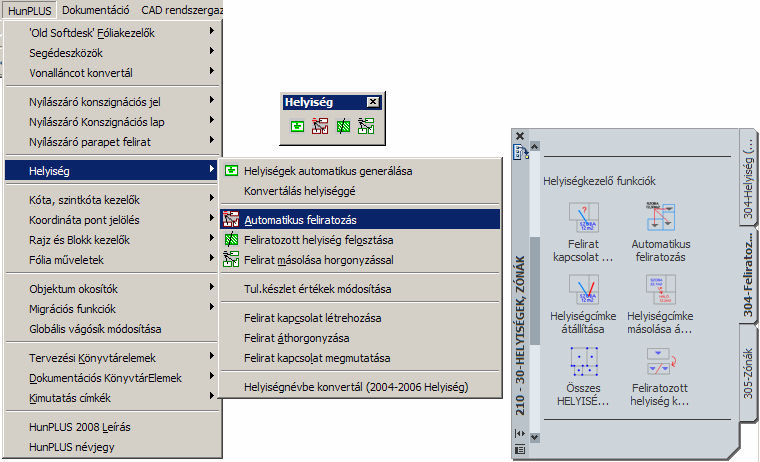Expand Vonalláncot konvertál submenu
Screen dimensions: 760x462
coord(111,73)
